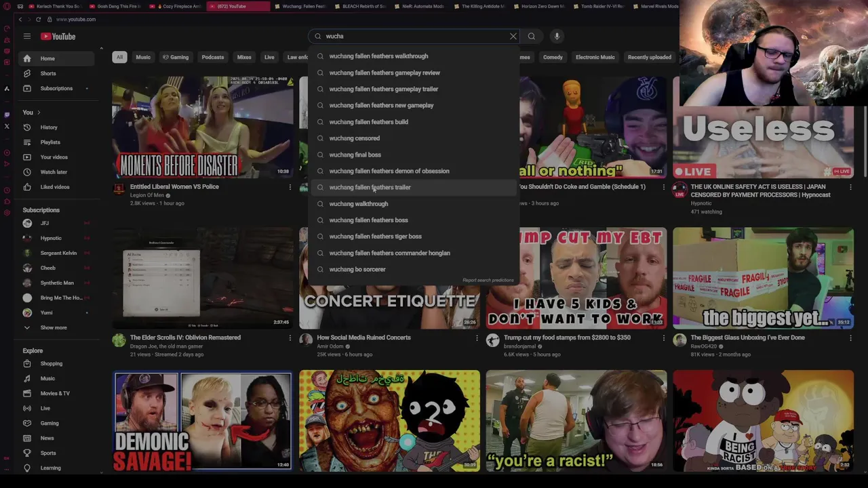Click the browser address bar www.youtube.com
This screenshot has height=488, width=868.
click(x=76, y=19)
